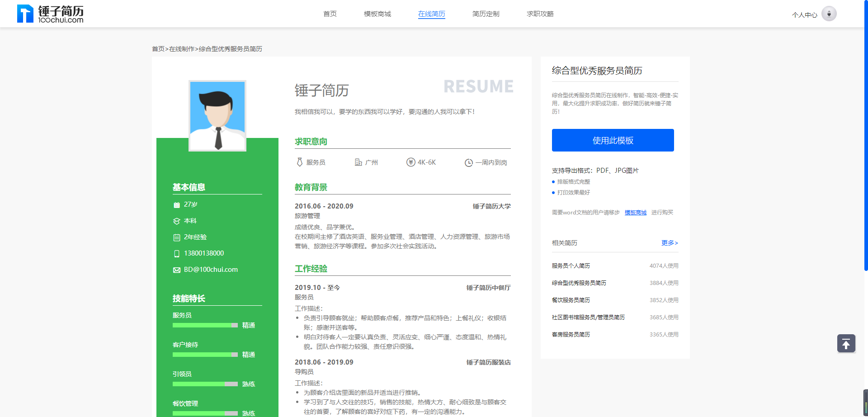Click the graduation cap icon beside 本科
This screenshot has height=417, width=868.
coord(177,221)
